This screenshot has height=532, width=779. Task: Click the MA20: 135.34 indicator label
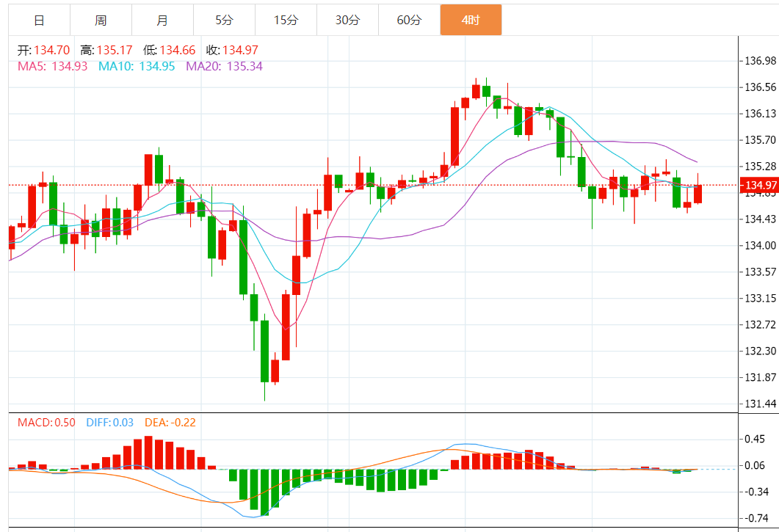point(224,66)
